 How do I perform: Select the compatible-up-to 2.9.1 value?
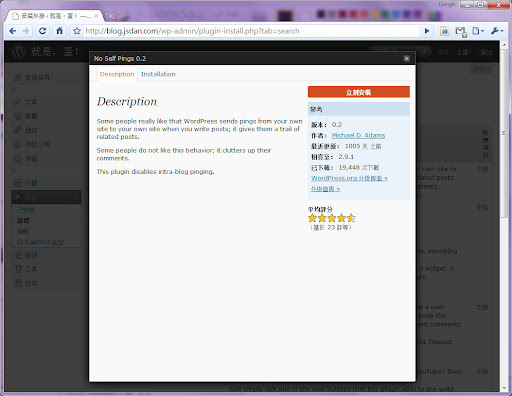(346, 157)
